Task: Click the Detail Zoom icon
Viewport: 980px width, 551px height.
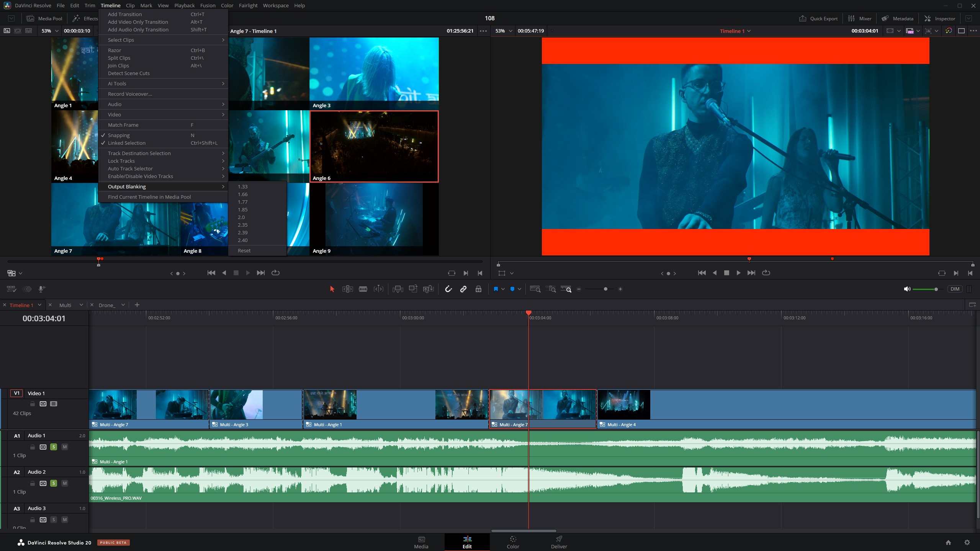Action: (551, 289)
